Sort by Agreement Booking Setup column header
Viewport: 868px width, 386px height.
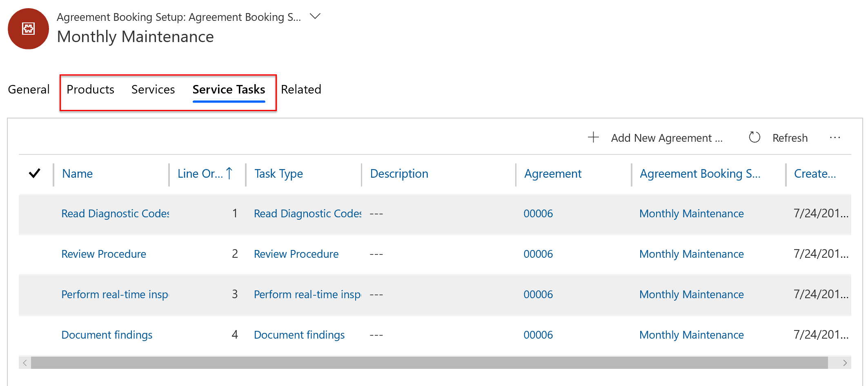pyautogui.click(x=700, y=174)
